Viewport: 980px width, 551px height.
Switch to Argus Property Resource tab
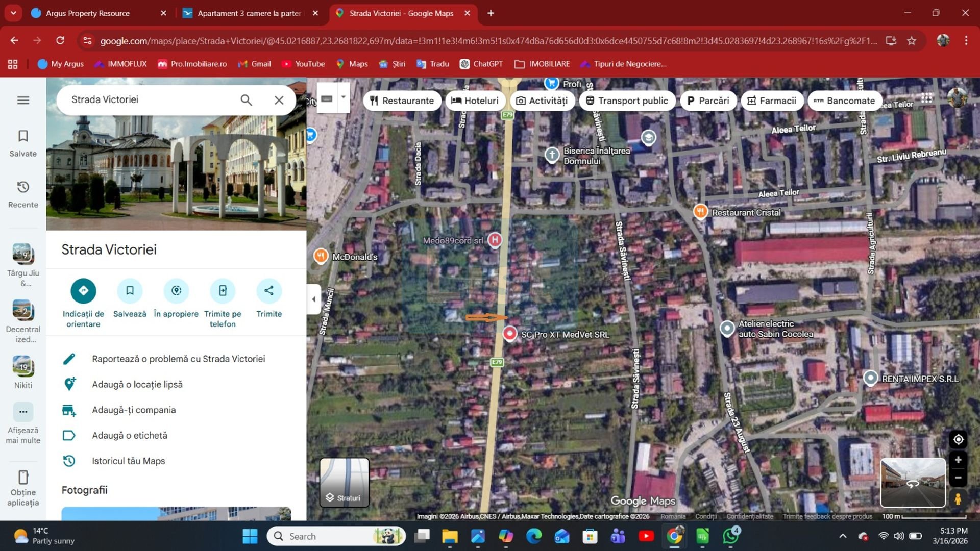(88, 13)
